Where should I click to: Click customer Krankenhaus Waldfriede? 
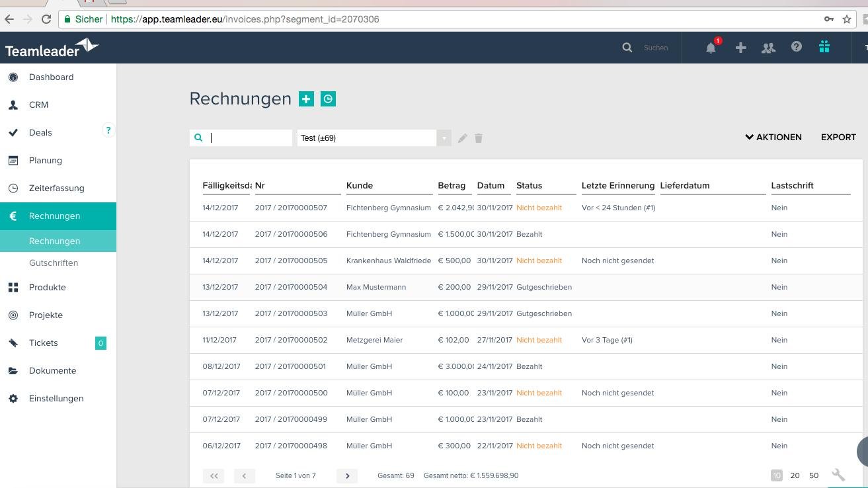point(389,261)
